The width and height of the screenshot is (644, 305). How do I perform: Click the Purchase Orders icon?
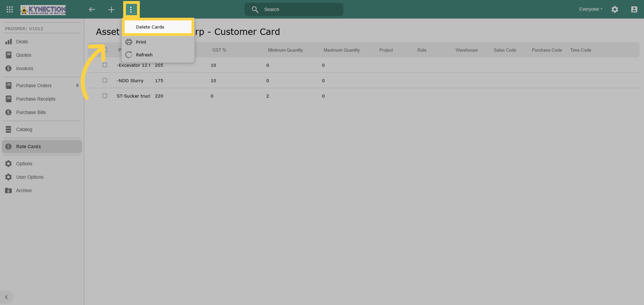[x=9, y=85]
